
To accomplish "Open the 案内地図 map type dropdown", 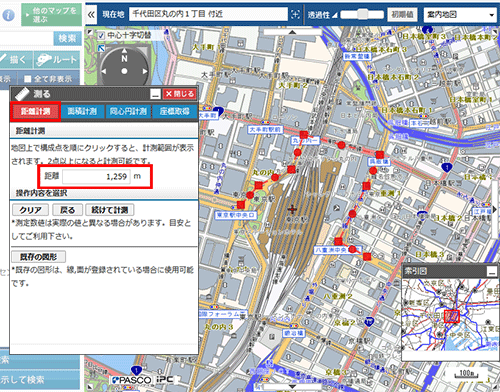I will pyautogui.click(x=460, y=15).
